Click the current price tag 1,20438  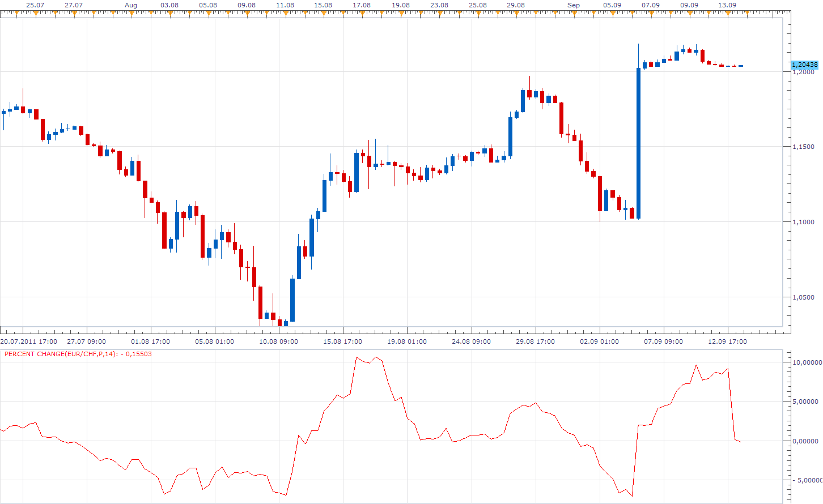(x=805, y=65)
